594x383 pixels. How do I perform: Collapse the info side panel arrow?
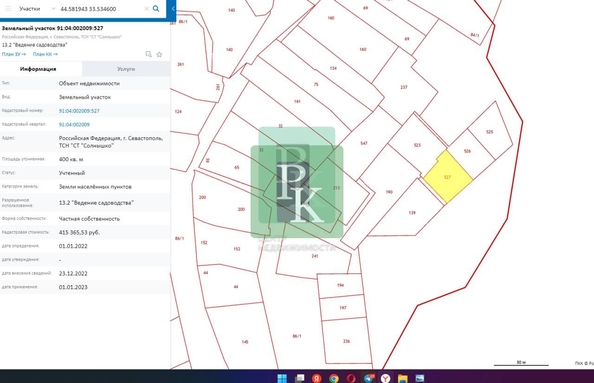pos(173,9)
